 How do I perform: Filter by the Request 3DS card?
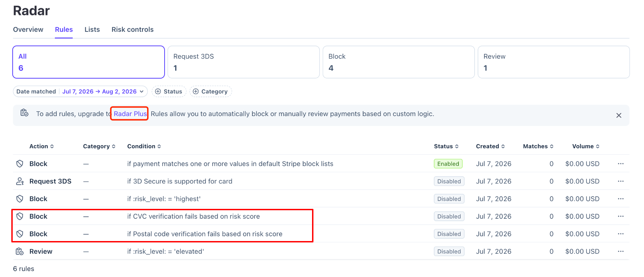pyautogui.click(x=243, y=62)
